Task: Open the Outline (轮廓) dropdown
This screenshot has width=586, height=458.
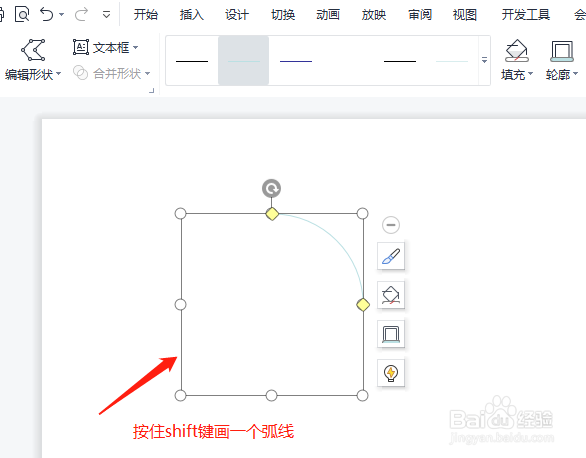Action: pos(562,75)
